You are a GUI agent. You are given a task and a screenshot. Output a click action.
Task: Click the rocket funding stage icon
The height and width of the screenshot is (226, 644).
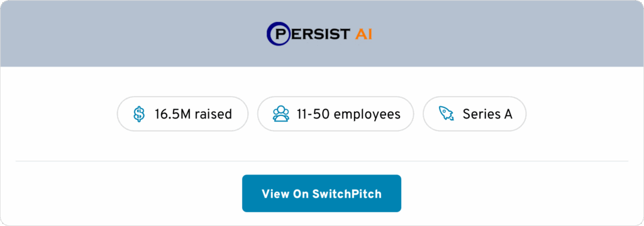coord(447,114)
